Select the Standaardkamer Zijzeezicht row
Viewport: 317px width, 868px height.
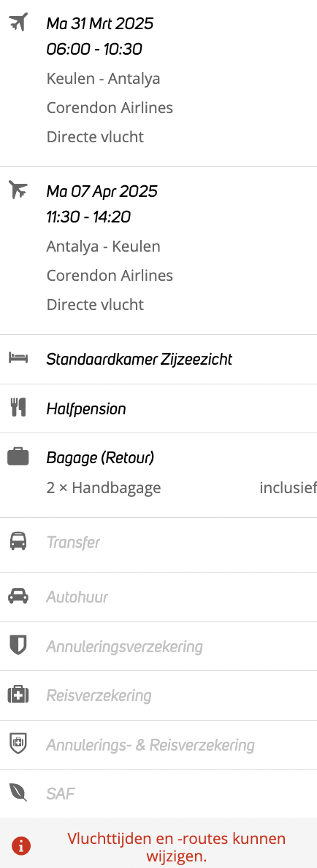(x=158, y=359)
